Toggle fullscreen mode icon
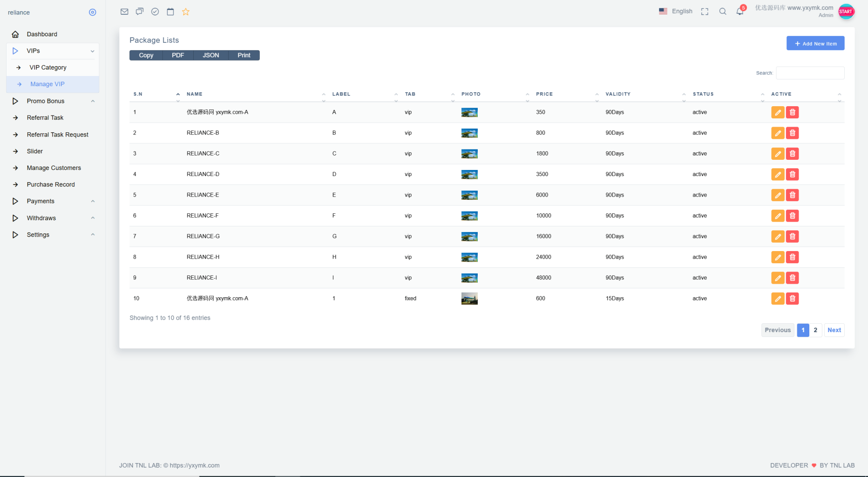 coord(705,12)
